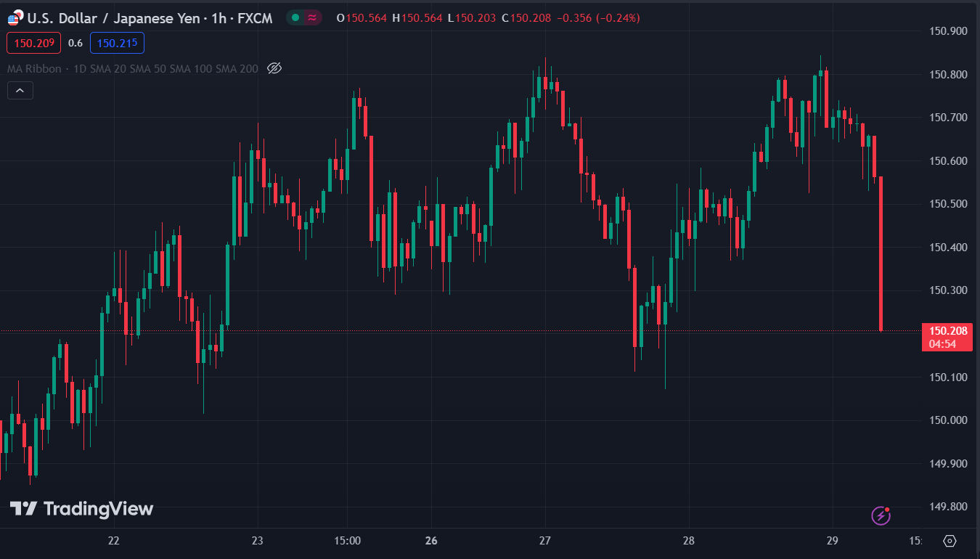Click the 27 date label on time axis
The image size is (980, 559).
click(545, 541)
